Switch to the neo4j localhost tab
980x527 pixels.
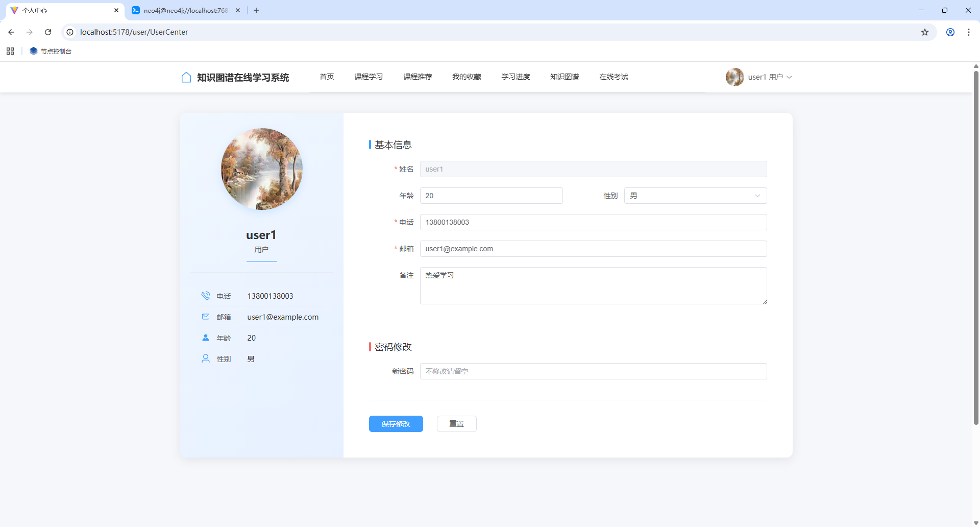click(186, 10)
